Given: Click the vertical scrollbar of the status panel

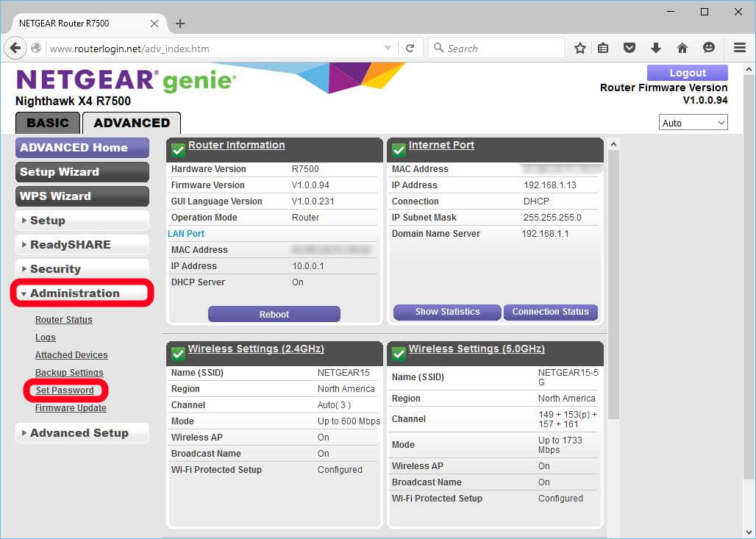Looking at the screenshot, I should (x=613, y=294).
